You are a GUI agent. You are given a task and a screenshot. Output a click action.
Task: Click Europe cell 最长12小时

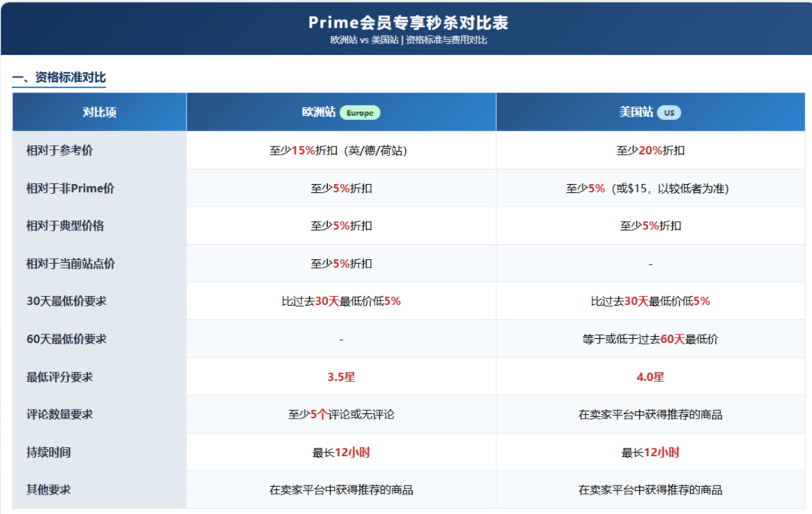coord(341,452)
